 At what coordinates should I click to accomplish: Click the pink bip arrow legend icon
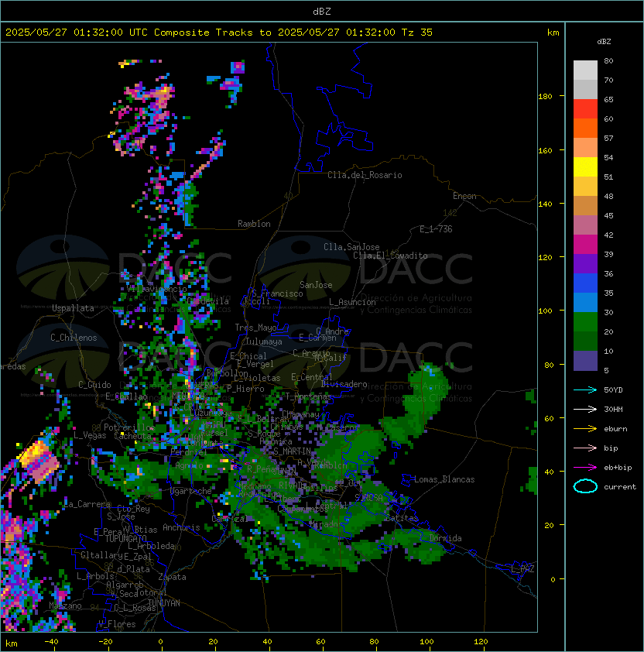pos(585,448)
